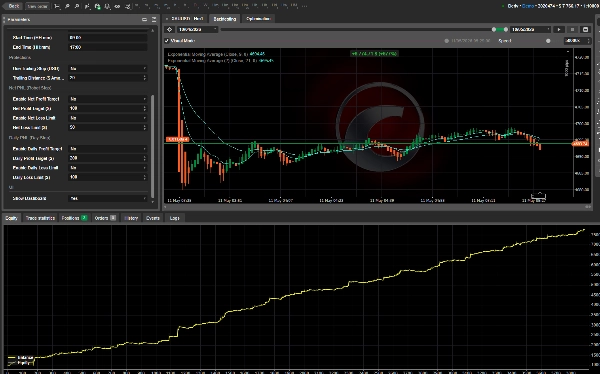
Task: Click the toolbar icon with green badge
Action: pos(98,6)
